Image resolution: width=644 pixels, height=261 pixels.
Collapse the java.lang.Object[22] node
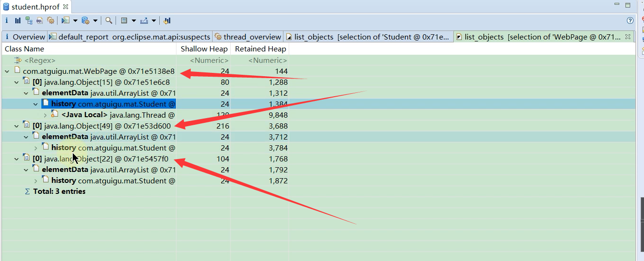pyautogui.click(x=16, y=159)
